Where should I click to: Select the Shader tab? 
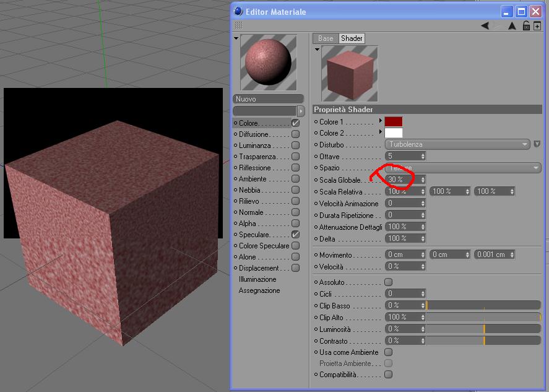352,38
